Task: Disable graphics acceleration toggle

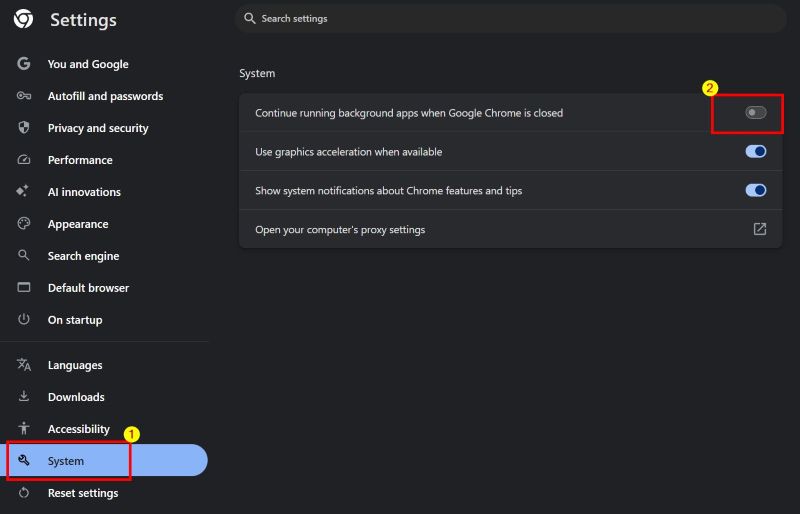Action: pos(756,152)
